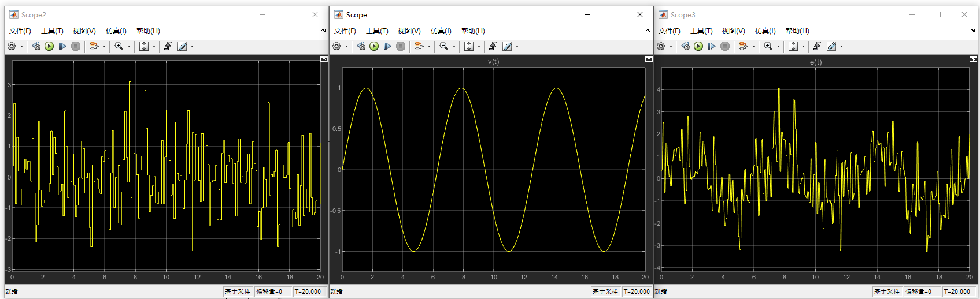
Task: Click highlight Simulink block icon in Scope2
Action: coord(94,46)
